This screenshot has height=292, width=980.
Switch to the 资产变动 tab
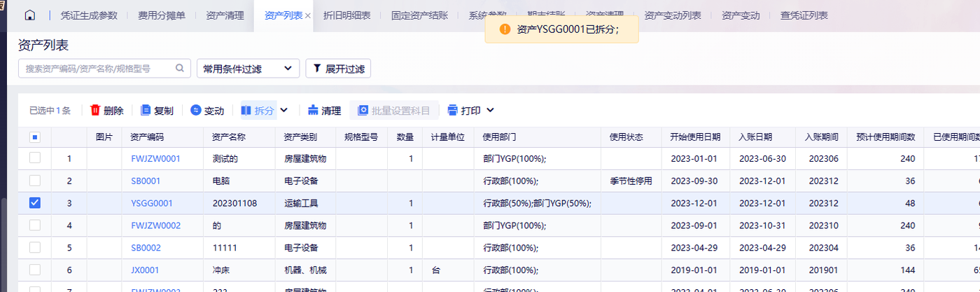click(741, 15)
